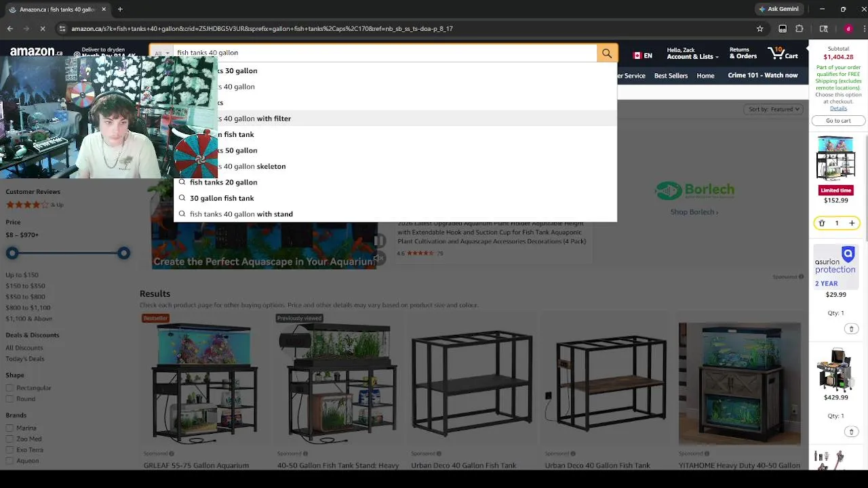Delete the fish tank stand from cart sidebar
This screenshot has height=488, width=868.
pos(821,223)
